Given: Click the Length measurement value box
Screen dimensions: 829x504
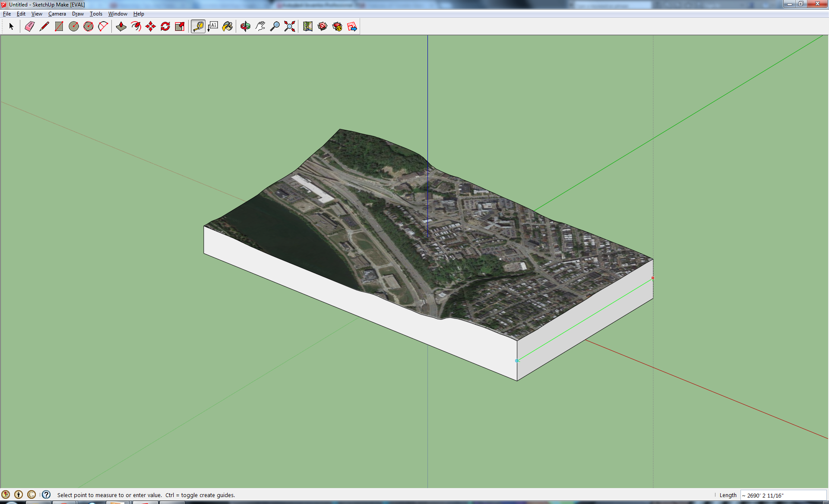Looking at the screenshot, I should point(783,495).
